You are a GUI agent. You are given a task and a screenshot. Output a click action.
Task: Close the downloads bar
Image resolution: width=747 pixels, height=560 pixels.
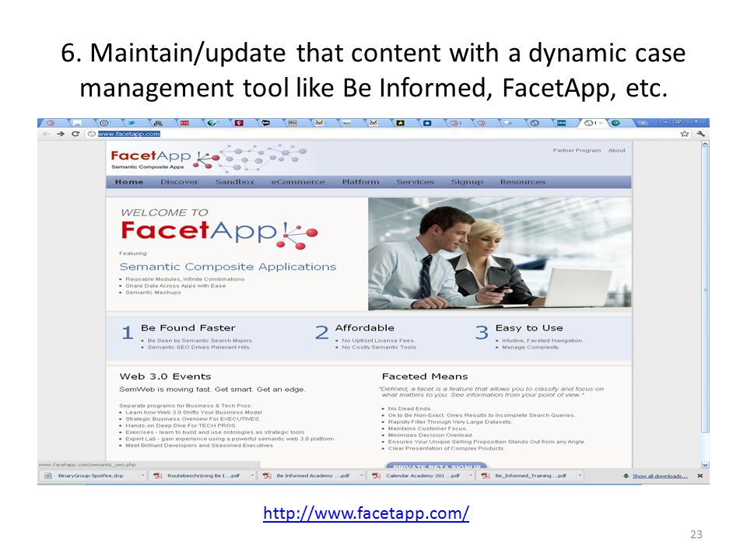coord(700,476)
